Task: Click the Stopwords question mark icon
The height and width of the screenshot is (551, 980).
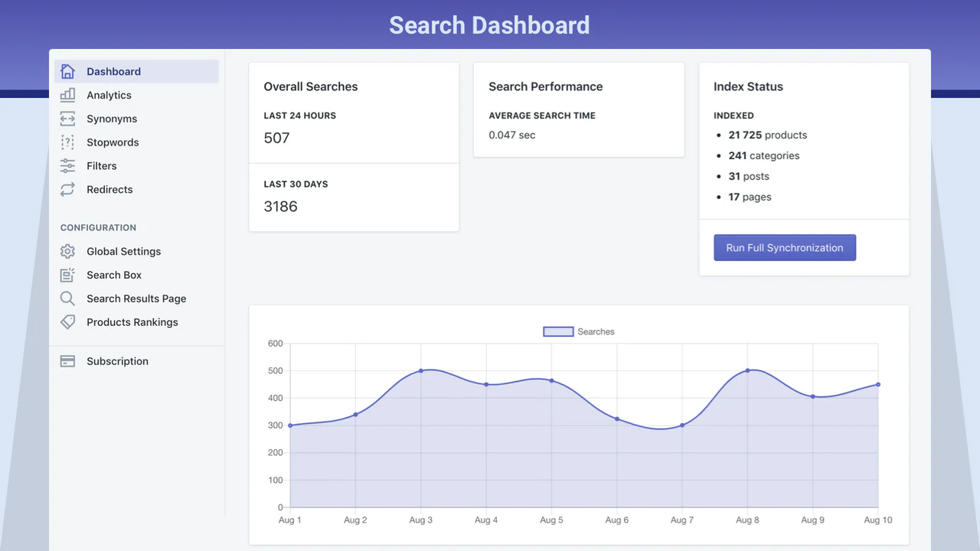Action: coord(67,142)
